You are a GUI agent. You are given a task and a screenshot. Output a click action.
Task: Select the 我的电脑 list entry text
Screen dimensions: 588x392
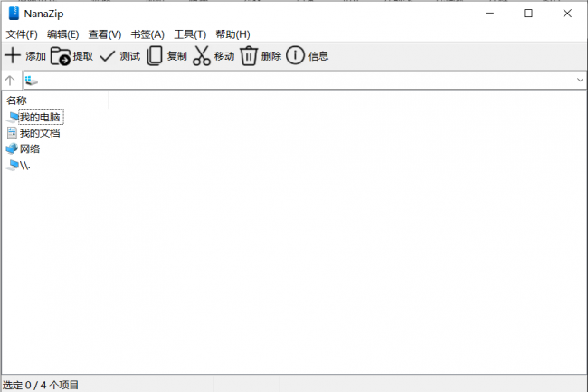[x=40, y=117]
